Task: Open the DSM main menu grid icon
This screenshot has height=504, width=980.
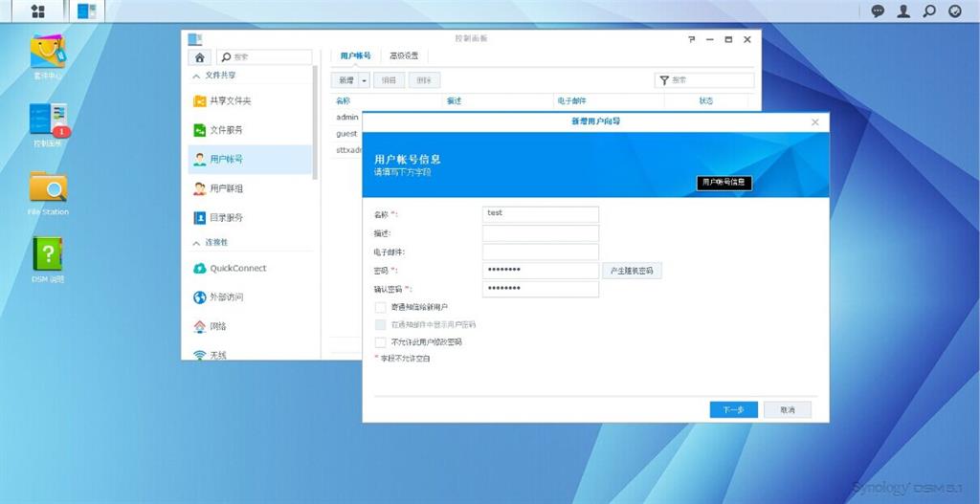Action: (38, 11)
